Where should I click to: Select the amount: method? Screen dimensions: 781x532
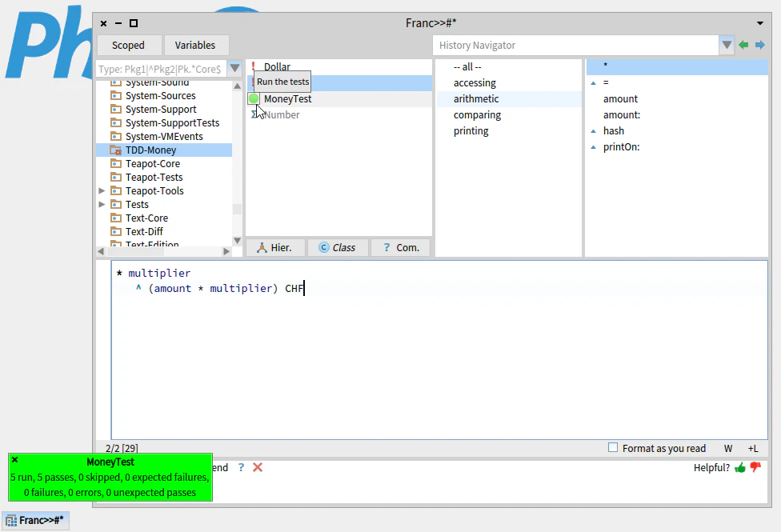coord(677,114)
